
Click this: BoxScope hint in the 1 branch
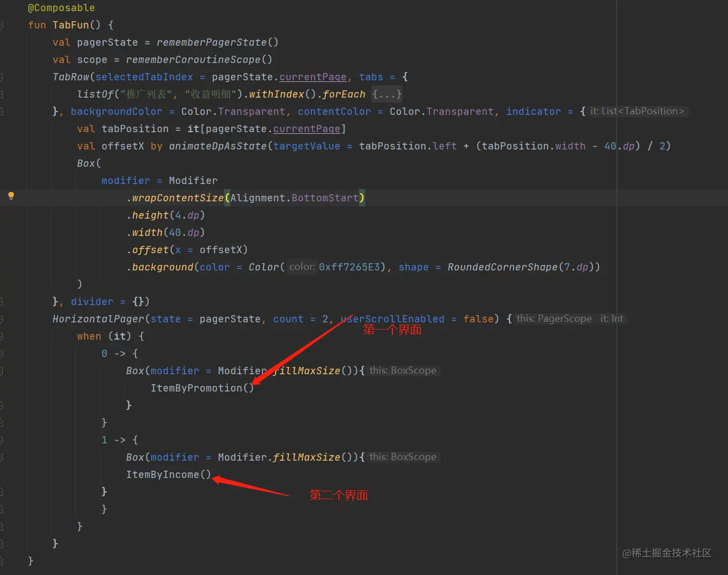(x=403, y=457)
